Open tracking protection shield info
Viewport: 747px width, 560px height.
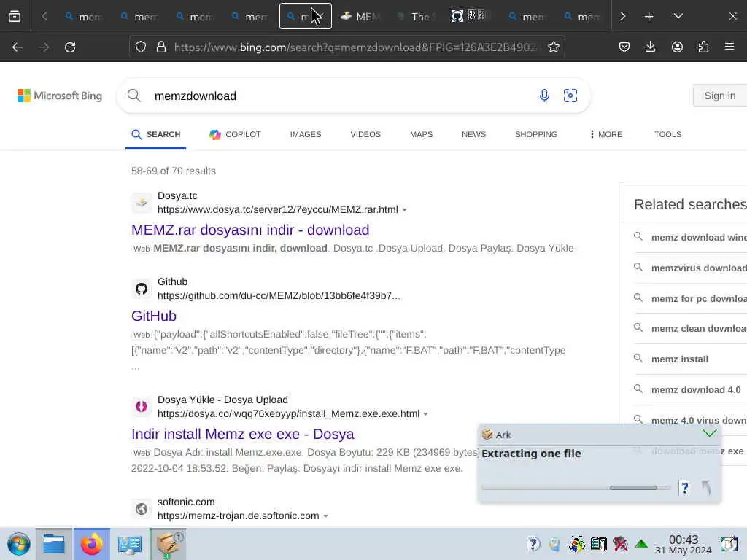click(x=141, y=47)
